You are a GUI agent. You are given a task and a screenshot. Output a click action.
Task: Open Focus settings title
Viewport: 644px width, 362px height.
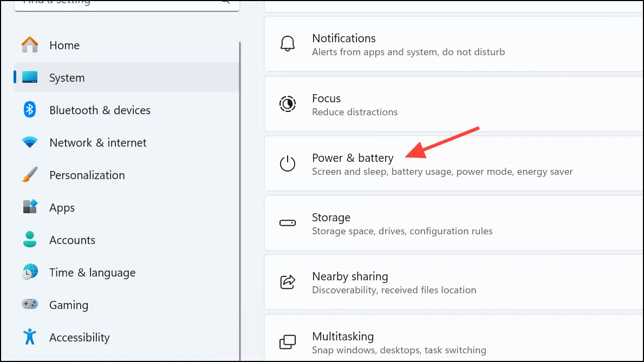pyautogui.click(x=327, y=98)
